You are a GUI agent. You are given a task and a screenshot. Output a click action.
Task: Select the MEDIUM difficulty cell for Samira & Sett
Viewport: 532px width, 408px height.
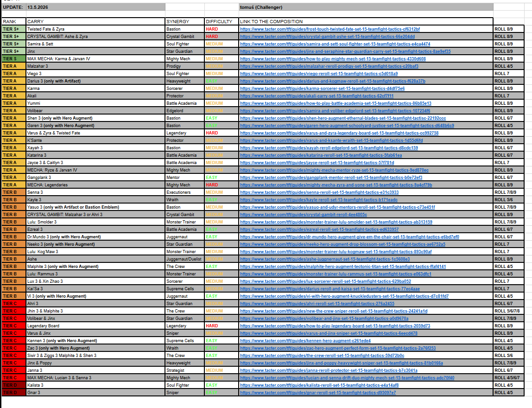(x=222, y=44)
